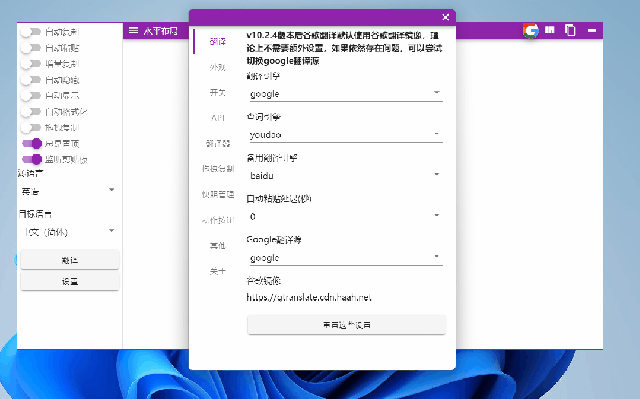Select the 翻译 tab in settings

(x=218, y=41)
